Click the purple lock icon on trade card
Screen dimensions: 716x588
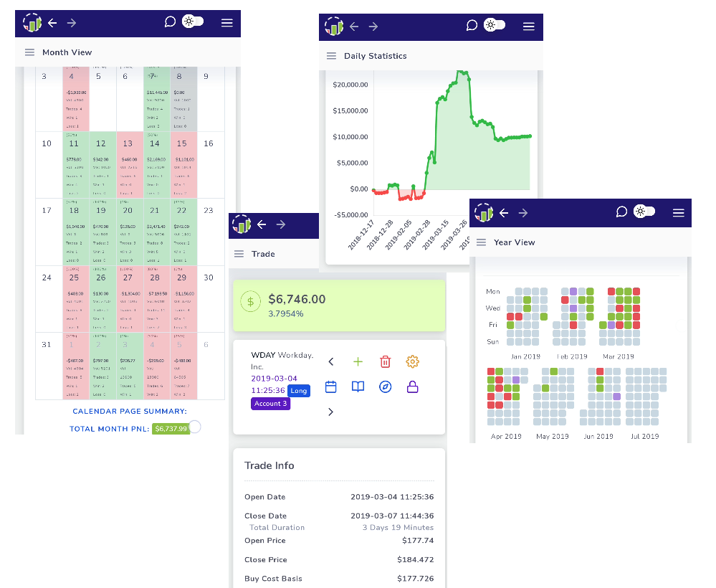point(412,387)
